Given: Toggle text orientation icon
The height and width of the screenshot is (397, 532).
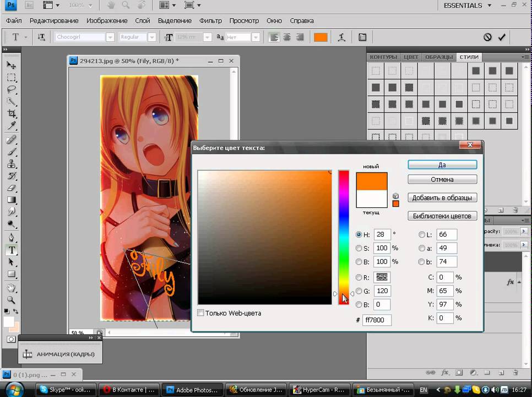Looking at the screenshot, I should (41, 37).
